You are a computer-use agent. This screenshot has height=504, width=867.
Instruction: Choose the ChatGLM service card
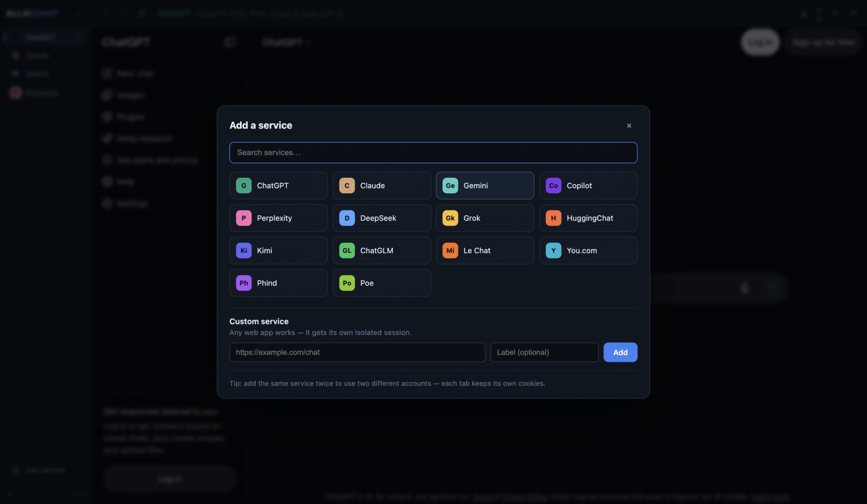coord(382,251)
